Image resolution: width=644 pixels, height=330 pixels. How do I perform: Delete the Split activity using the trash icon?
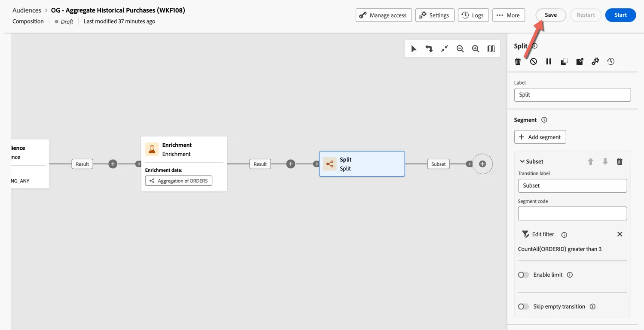[x=518, y=61]
